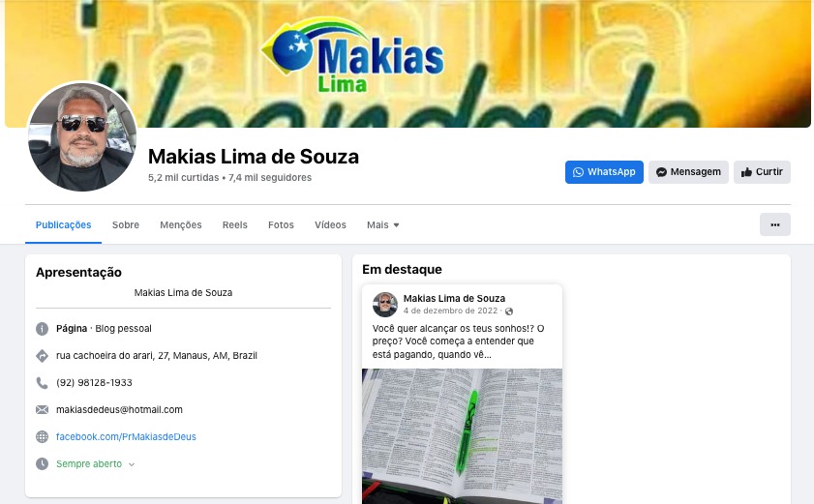The image size is (814, 504).
Task: Select the Vídeos tab
Action: pyautogui.click(x=330, y=224)
